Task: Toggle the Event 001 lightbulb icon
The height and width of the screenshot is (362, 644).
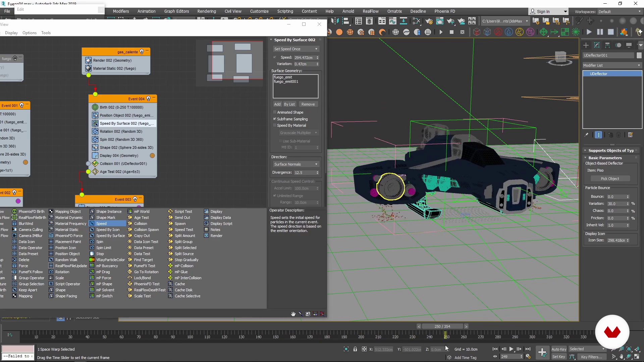Action: click(x=22, y=106)
